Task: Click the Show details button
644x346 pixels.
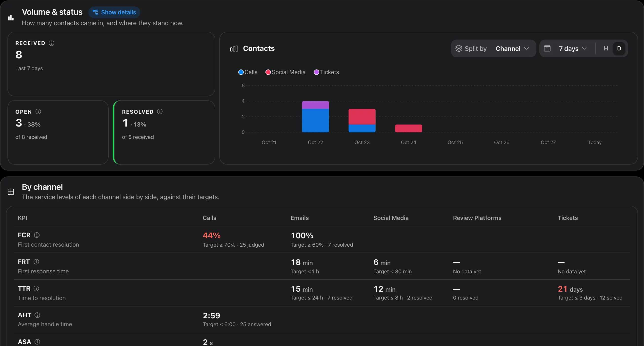Action: pos(114,12)
